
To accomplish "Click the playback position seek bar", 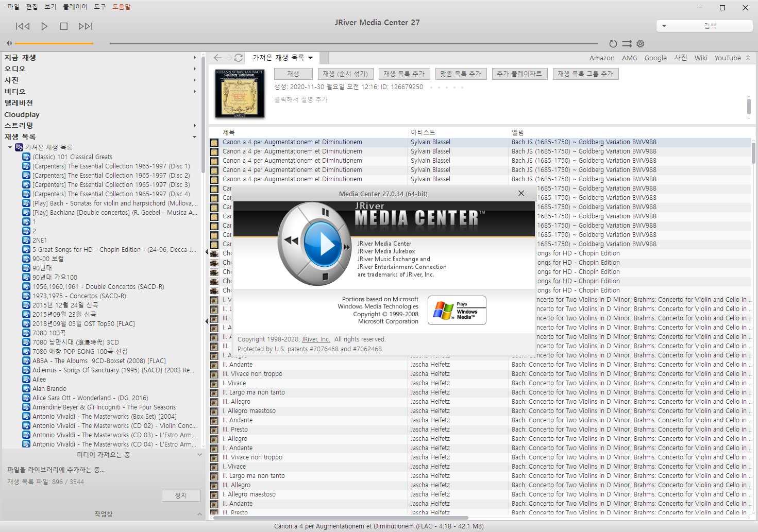I will click(x=353, y=43).
